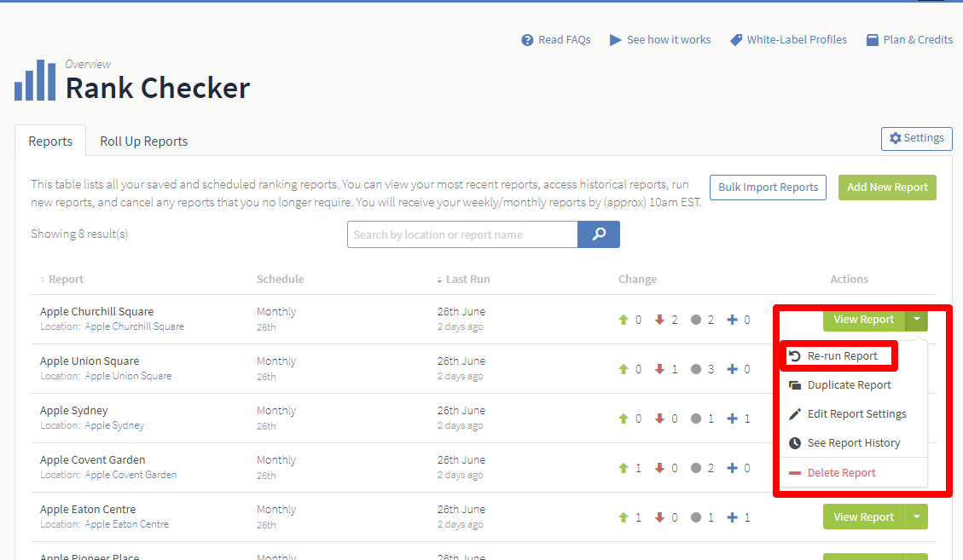Click the pencil icon for Edit Report Settings

(795, 414)
